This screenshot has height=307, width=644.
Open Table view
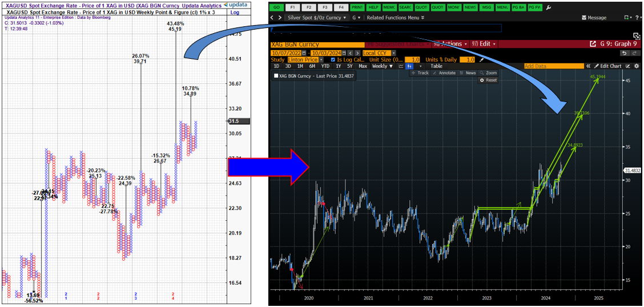coord(437,66)
